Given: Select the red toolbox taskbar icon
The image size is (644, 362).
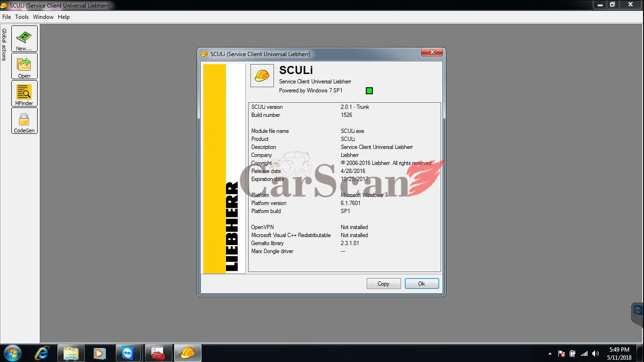Looking at the screenshot, I should pos(158,353).
